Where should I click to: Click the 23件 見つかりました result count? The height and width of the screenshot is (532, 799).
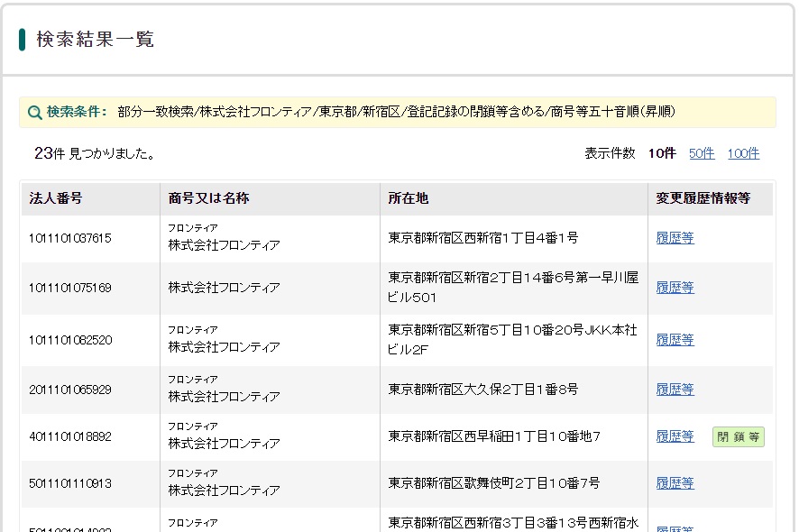pyautogui.click(x=95, y=153)
